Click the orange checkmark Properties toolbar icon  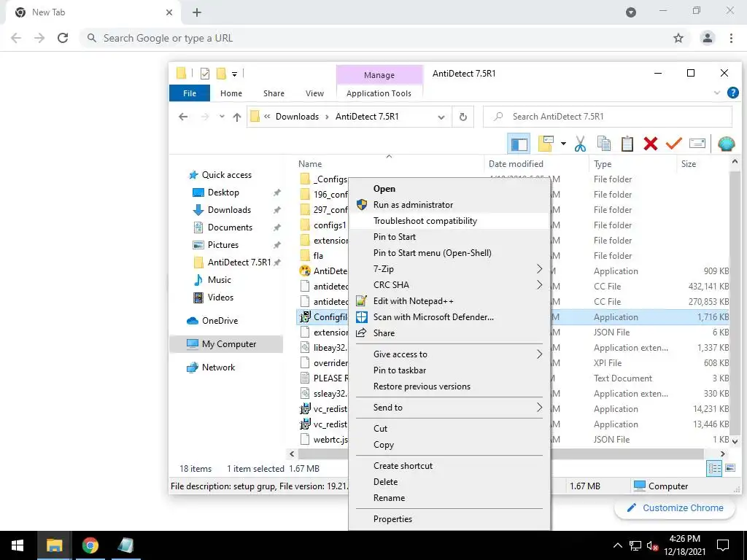(673, 144)
